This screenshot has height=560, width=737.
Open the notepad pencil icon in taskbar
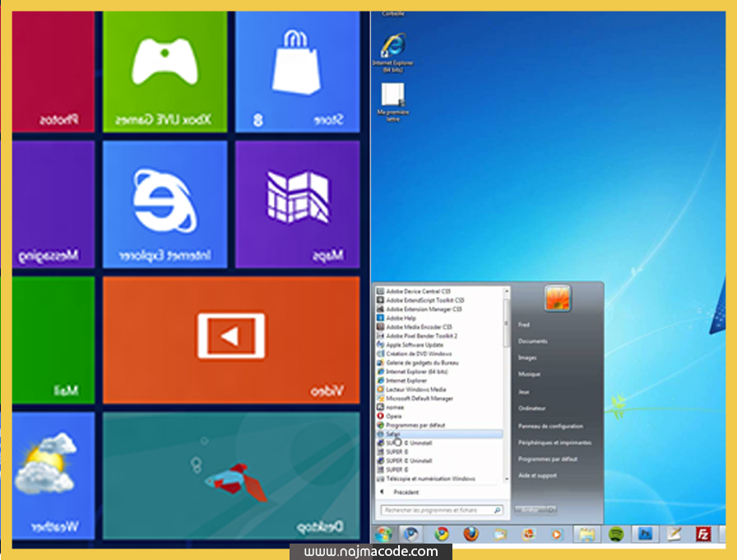[674, 535]
